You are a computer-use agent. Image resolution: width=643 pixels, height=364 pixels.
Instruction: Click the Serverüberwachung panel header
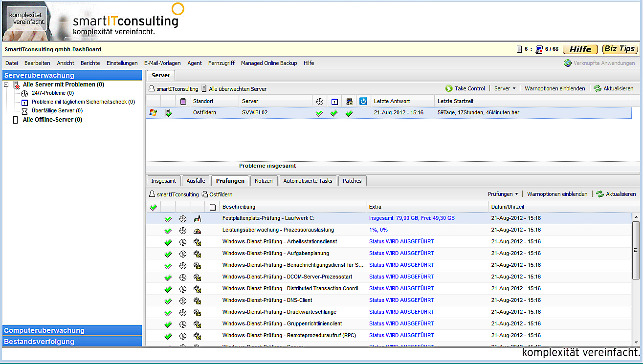tap(72, 75)
